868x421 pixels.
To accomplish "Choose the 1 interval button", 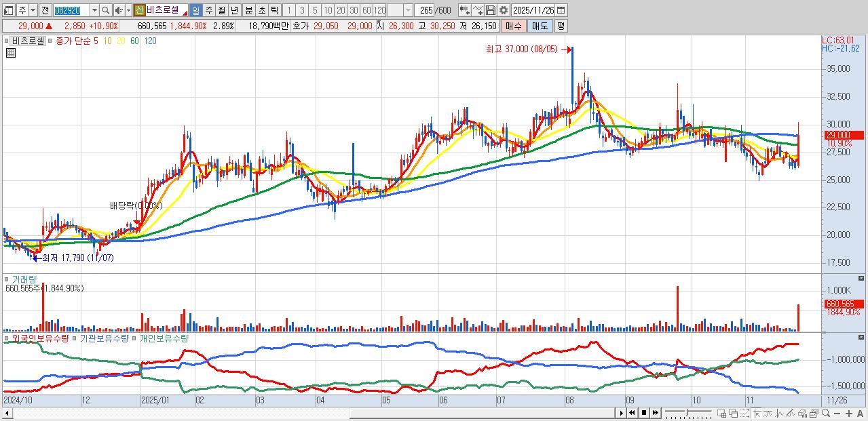I will pos(288,10).
